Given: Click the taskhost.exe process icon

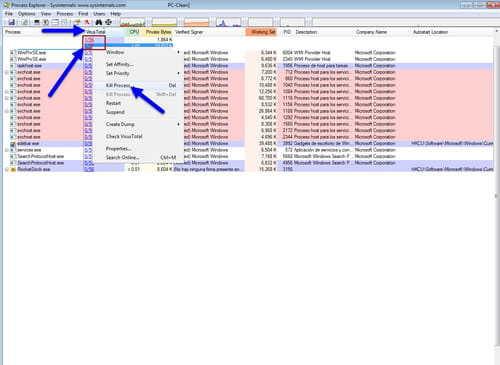Looking at the screenshot, I should (13, 66).
